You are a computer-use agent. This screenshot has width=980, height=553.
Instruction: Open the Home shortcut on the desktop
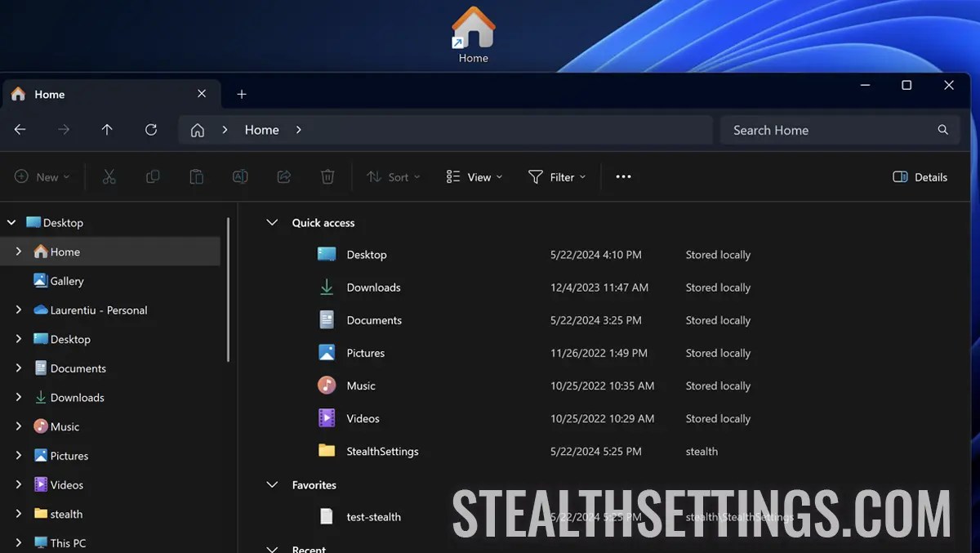tap(474, 35)
